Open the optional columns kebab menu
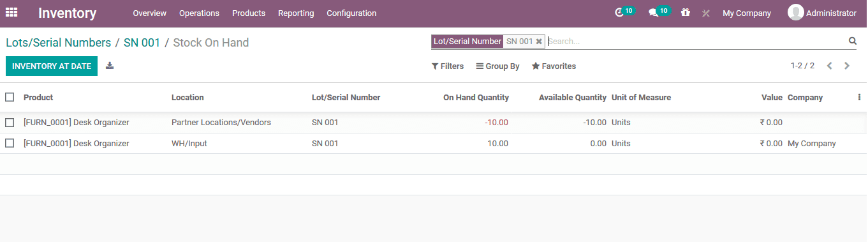Screen dimensions: 868x242 coord(859,97)
